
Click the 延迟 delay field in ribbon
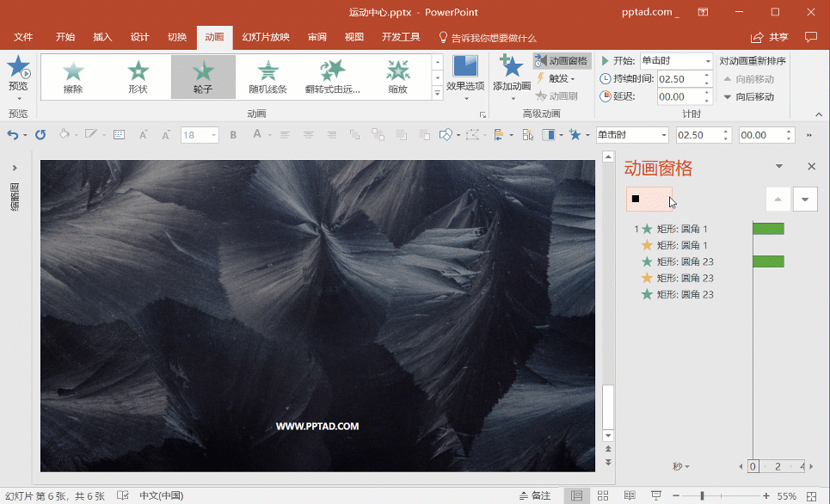pyautogui.click(x=685, y=97)
